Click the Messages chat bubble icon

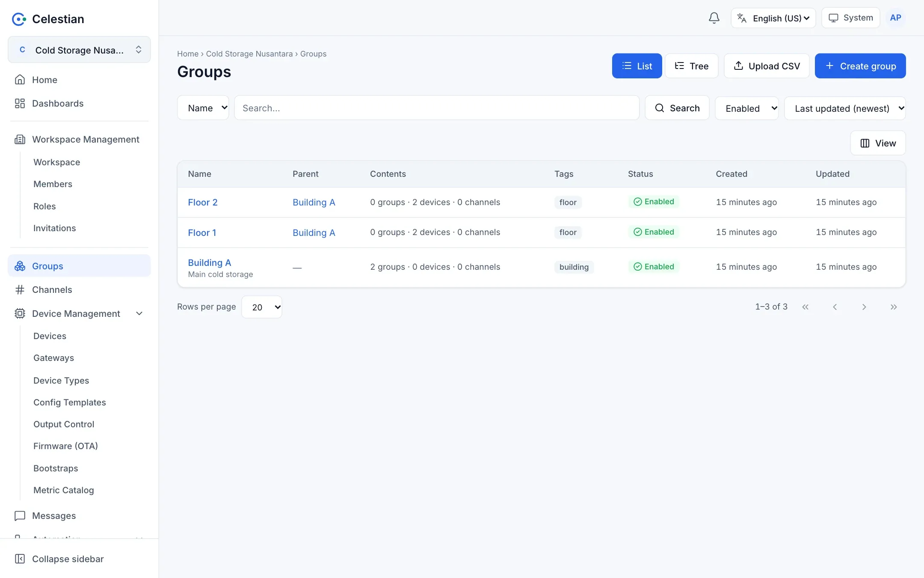[x=20, y=515]
